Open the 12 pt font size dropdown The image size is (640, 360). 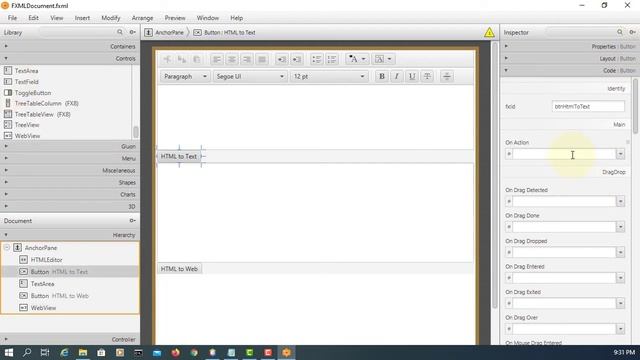(x=329, y=76)
